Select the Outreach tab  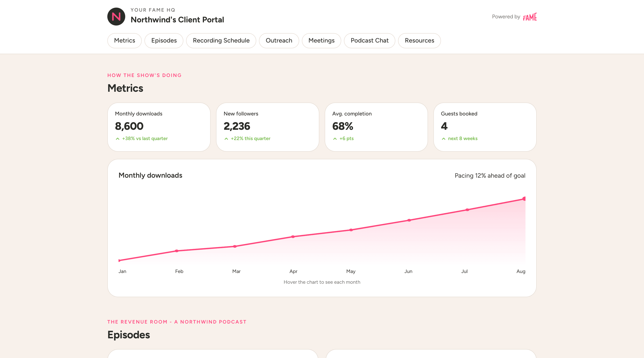tap(279, 40)
